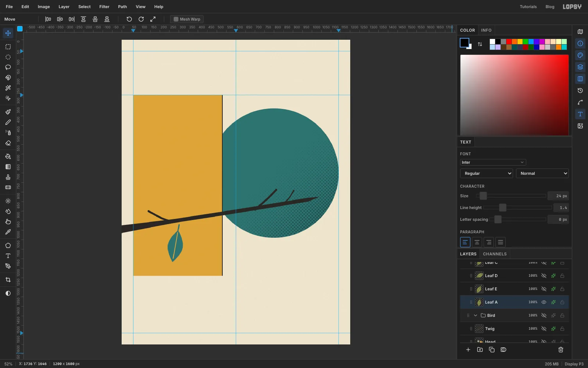Pick the red swatch in color palette

(509, 42)
